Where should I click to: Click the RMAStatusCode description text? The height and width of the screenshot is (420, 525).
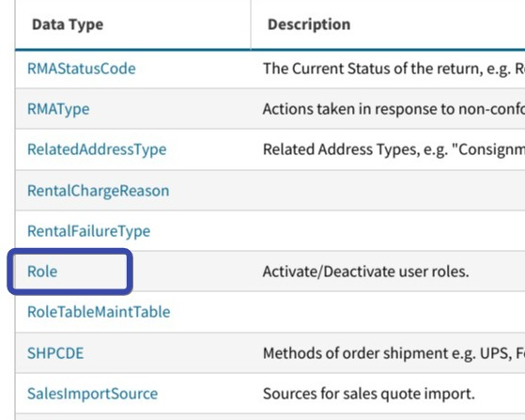click(x=394, y=69)
